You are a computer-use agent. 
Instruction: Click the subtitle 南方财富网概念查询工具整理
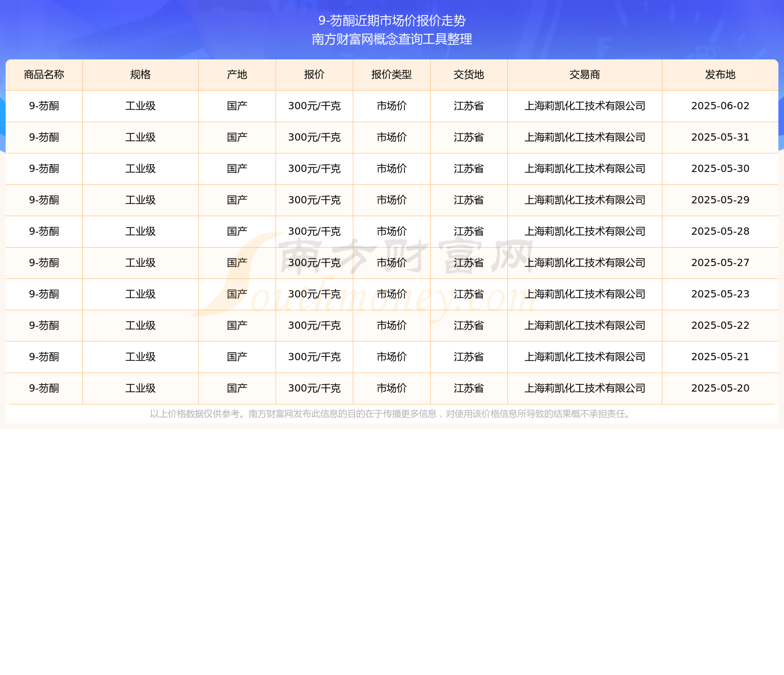tap(392, 39)
